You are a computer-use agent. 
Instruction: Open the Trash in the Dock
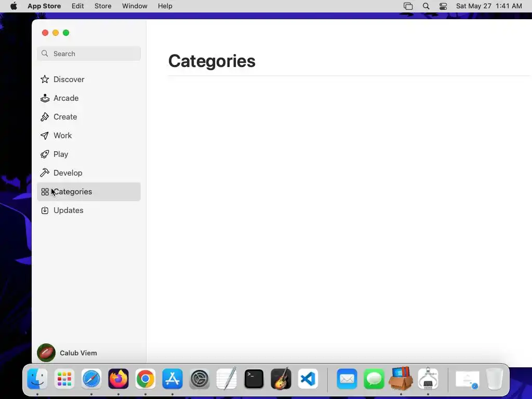pyautogui.click(x=495, y=379)
